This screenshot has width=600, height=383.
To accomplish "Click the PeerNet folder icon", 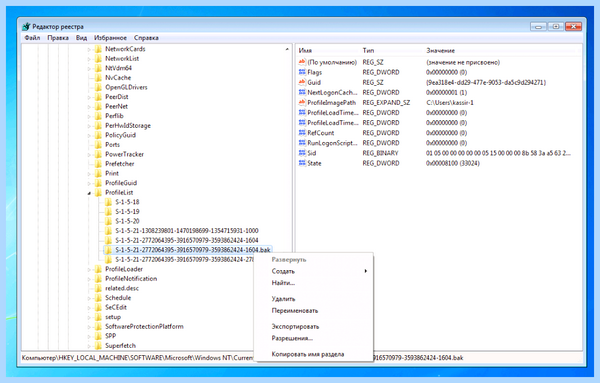I will 98,106.
